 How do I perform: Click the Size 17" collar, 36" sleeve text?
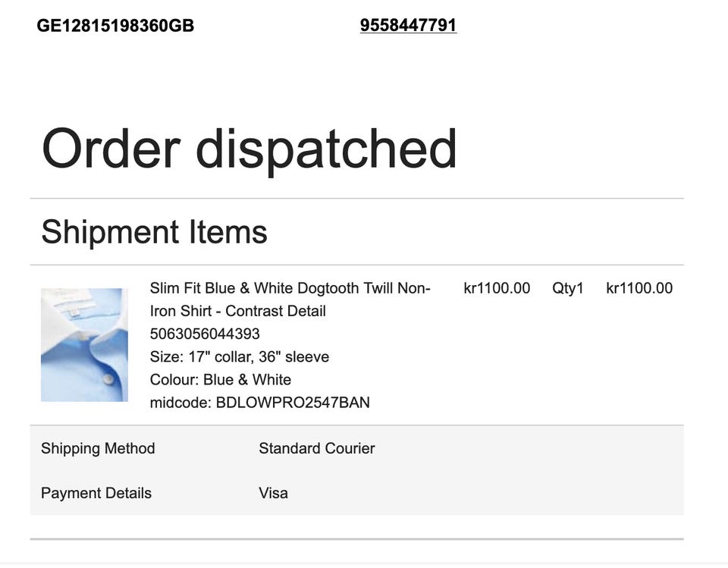click(240, 356)
